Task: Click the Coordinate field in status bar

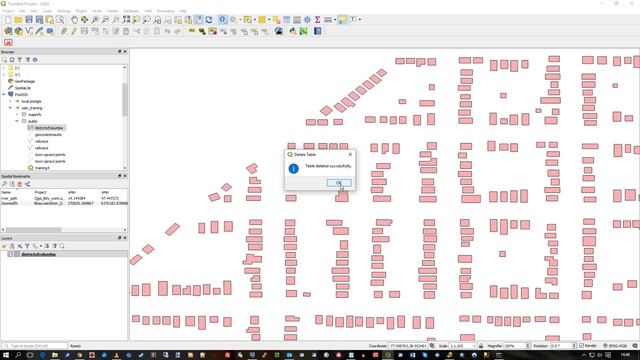Action: click(x=408, y=346)
